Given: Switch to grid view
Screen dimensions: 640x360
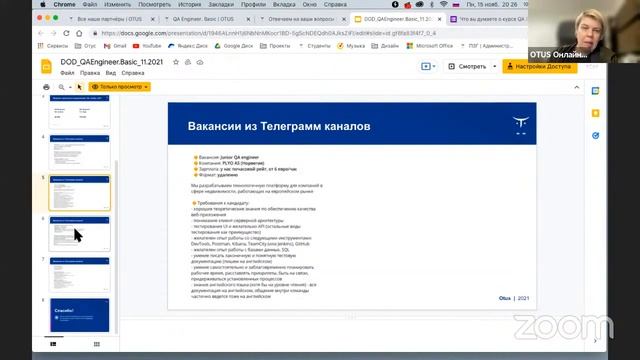Looking at the screenshot, I should 97,344.
